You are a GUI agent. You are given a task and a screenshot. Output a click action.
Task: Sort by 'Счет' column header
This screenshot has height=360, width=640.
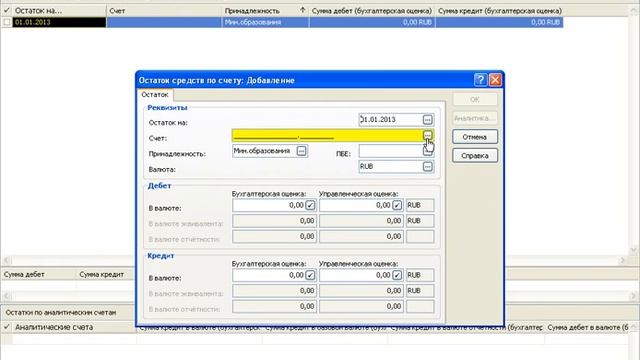[164, 11]
